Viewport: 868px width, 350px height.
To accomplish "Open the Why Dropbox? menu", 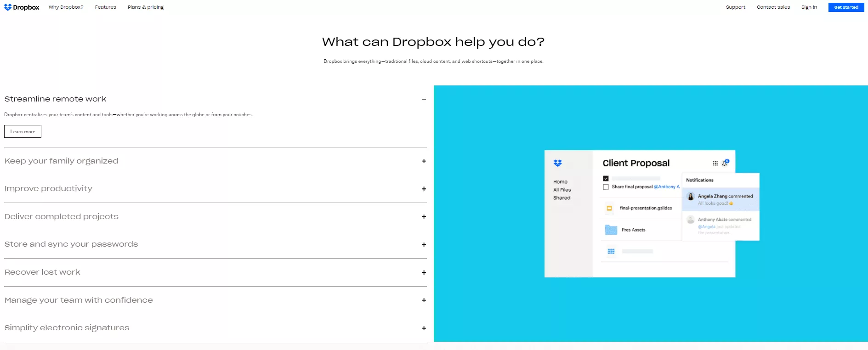I will point(66,7).
